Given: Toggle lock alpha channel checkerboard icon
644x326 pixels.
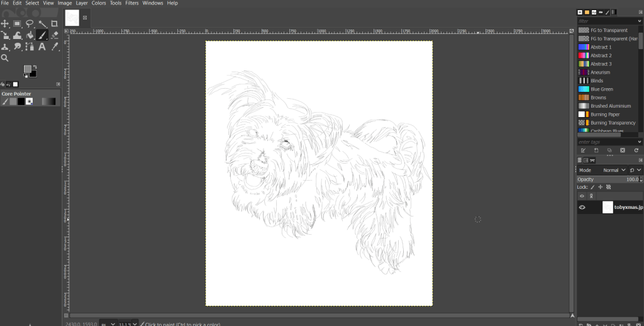Looking at the screenshot, I should pos(609,187).
